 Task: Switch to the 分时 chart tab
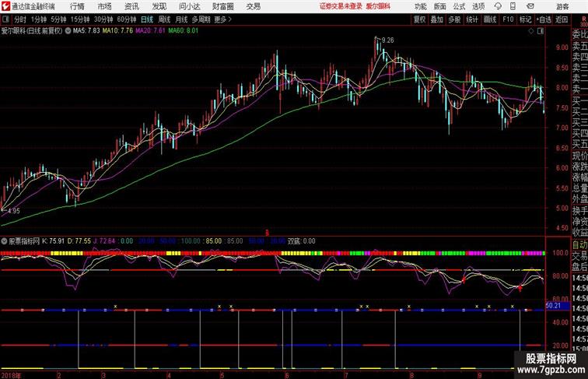[20, 19]
